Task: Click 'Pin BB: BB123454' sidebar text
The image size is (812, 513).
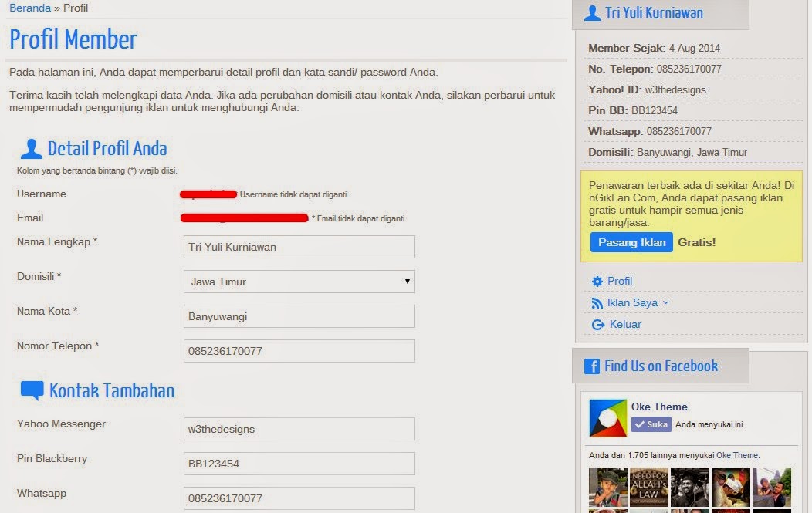Action: pos(633,111)
